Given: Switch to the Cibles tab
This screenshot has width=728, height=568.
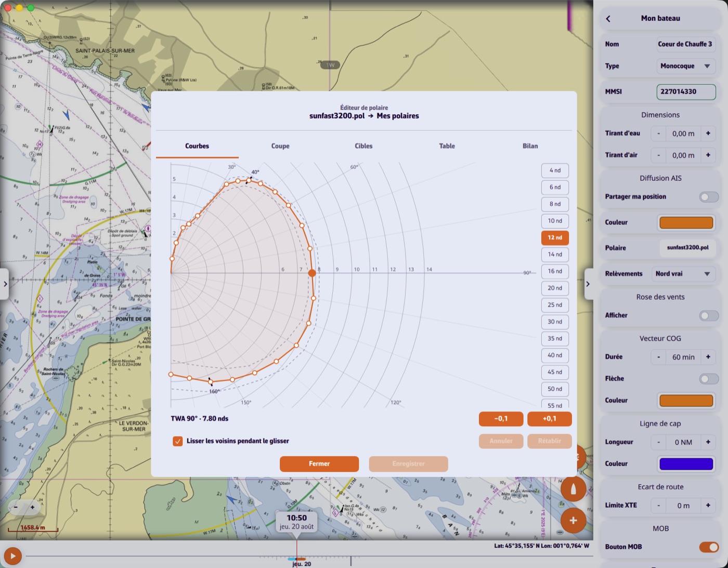Looking at the screenshot, I should (363, 146).
